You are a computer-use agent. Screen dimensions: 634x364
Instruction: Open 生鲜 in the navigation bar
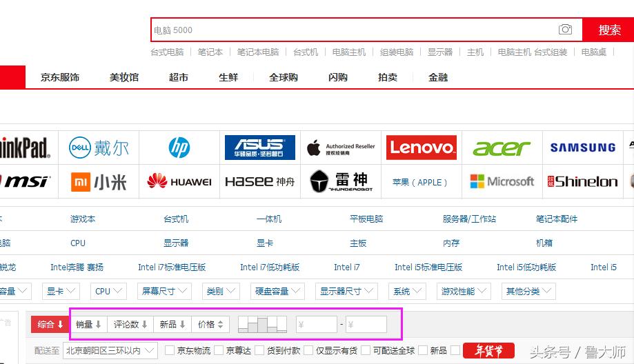click(228, 77)
